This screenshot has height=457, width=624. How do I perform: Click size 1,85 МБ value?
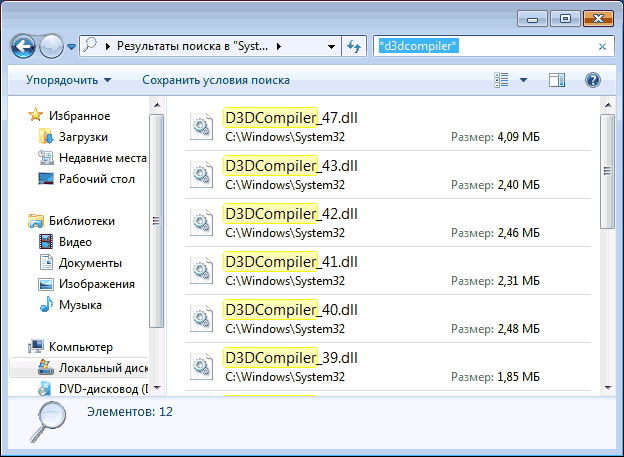(519, 377)
